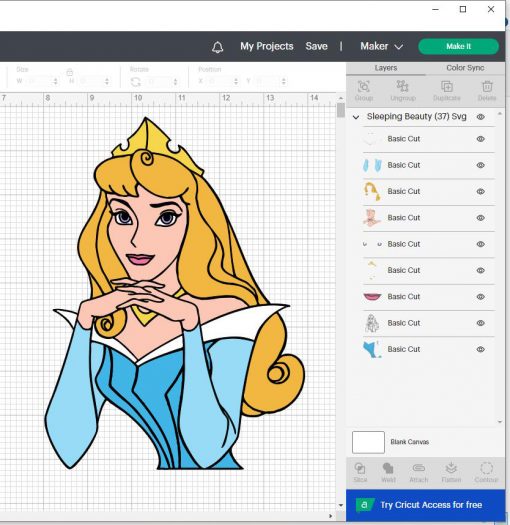The image size is (510, 525).
Task: Click the Cricut Access logo icon
Action: pyautogui.click(x=364, y=505)
